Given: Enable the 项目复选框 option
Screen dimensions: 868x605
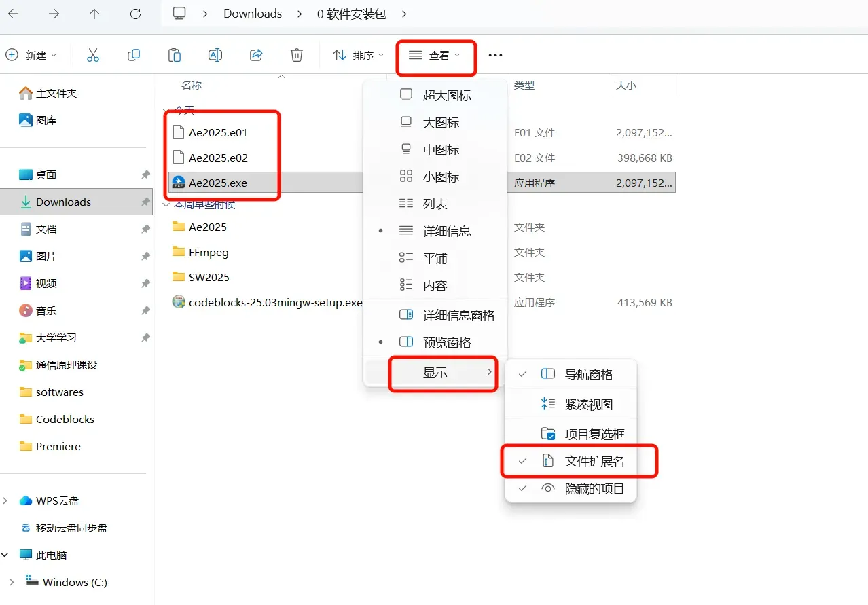Looking at the screenshot, I should point(594,435).
